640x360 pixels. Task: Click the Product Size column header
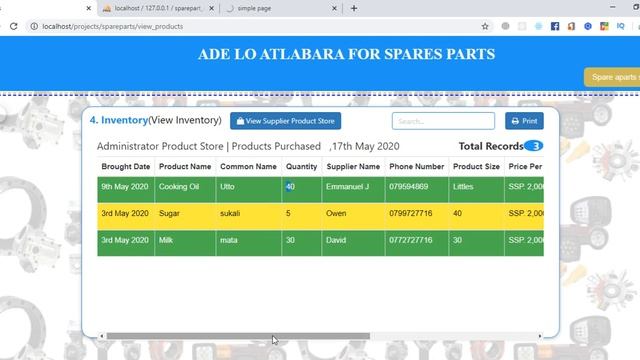coord(476,167)
